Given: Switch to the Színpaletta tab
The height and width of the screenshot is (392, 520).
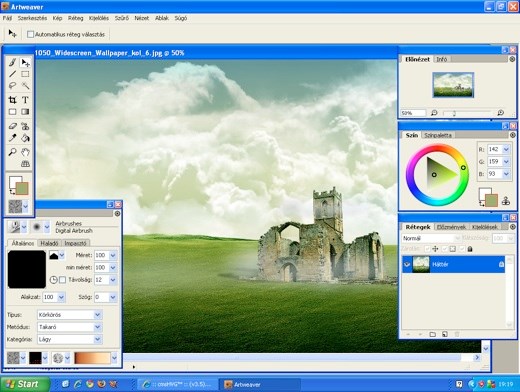Looking at the screenshot, I should tap(438, 135).
